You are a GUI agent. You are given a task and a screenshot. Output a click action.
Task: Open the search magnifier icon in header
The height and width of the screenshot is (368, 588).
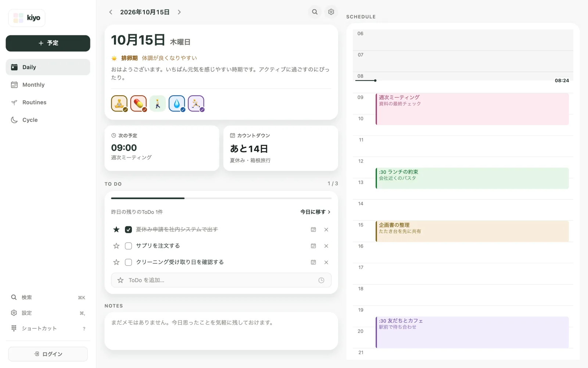tap(315, 12)
